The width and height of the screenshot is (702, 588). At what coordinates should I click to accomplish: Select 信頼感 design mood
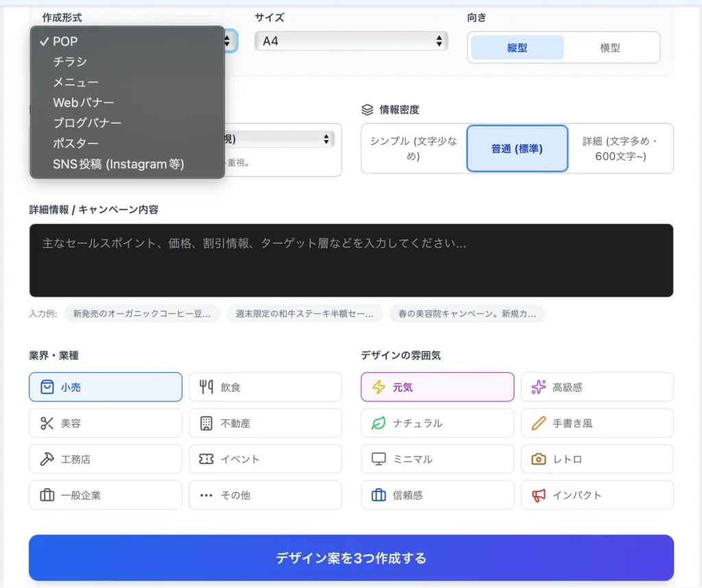coord(437,495)
